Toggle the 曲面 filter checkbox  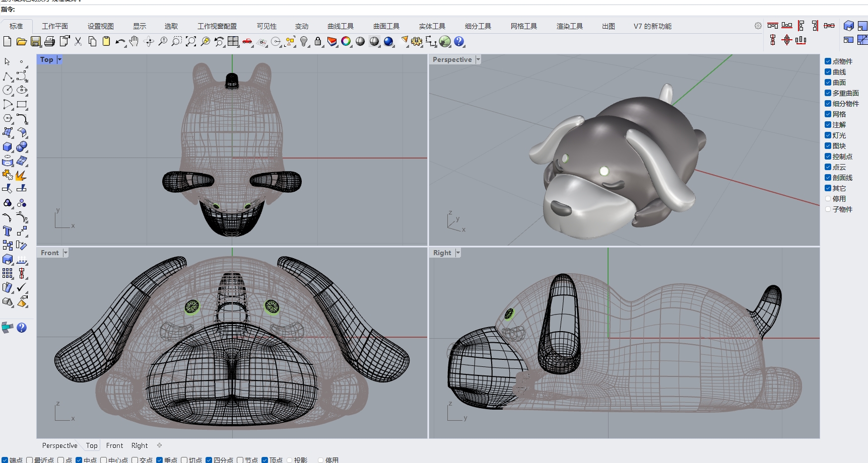(x=828, y=83)
